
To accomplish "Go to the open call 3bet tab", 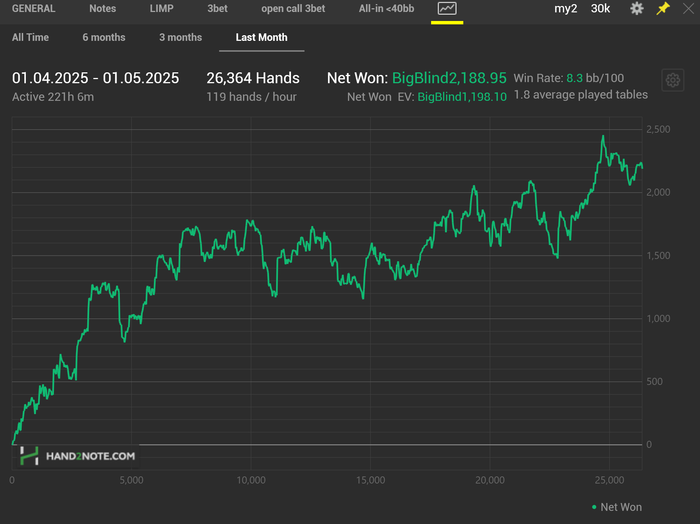I will pos(293,8).
